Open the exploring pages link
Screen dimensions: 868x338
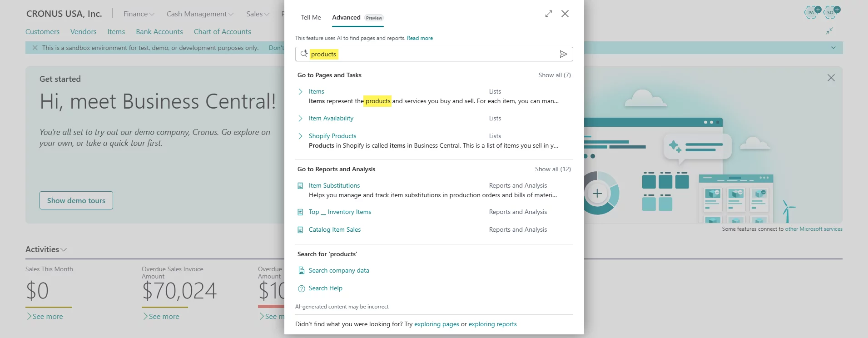(436, 324)
